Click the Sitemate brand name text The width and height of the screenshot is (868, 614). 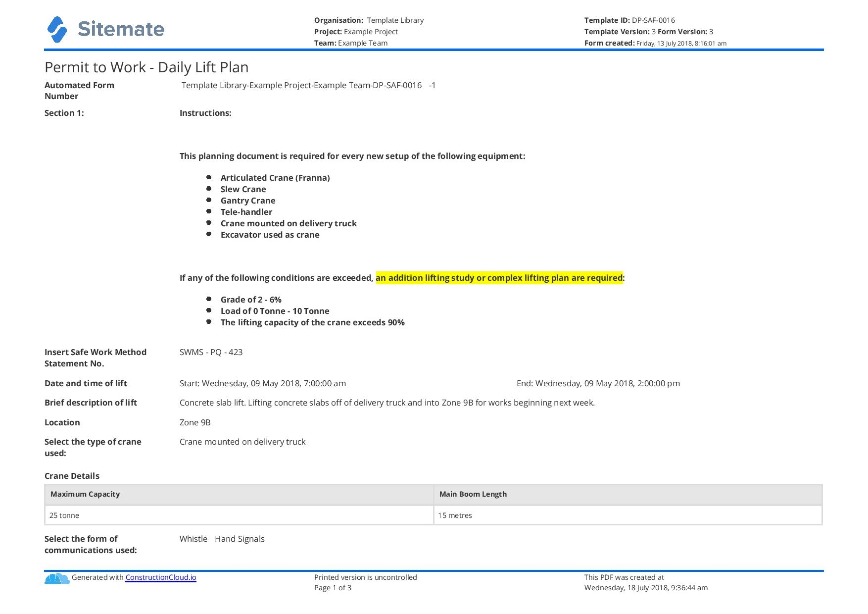coord(121,29)
